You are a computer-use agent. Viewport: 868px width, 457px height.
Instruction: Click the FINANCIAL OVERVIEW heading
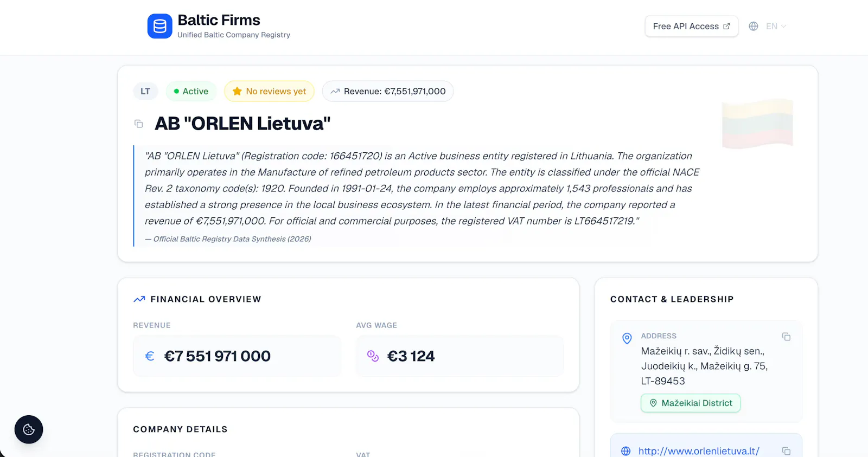coord(206,299)
